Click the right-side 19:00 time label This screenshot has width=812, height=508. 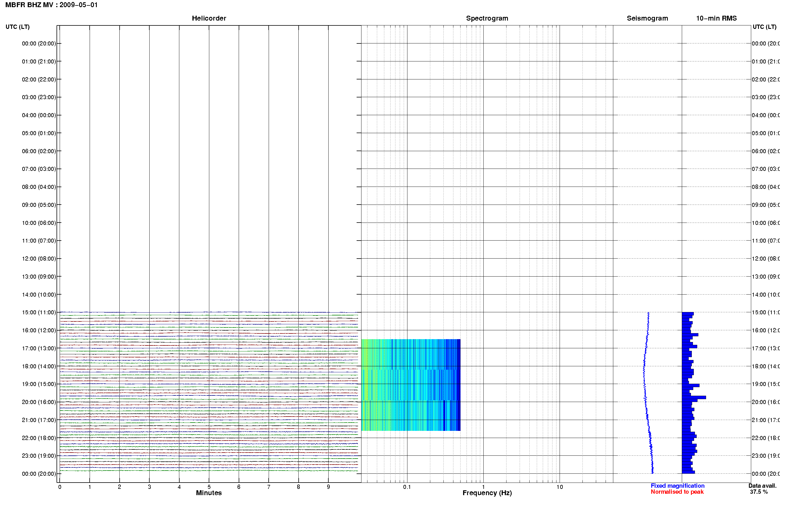[x=765, y=384]
